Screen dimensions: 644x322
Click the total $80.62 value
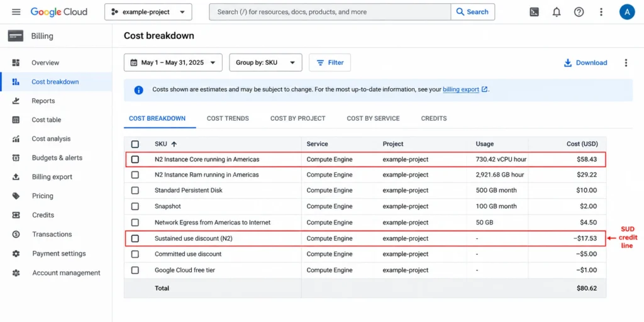pos(587,288)
